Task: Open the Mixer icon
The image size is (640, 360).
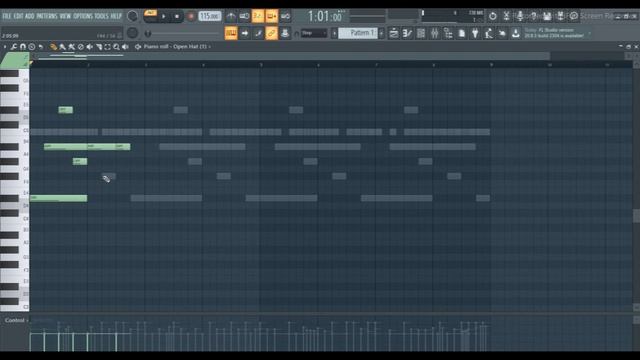Action: point(434,33)
